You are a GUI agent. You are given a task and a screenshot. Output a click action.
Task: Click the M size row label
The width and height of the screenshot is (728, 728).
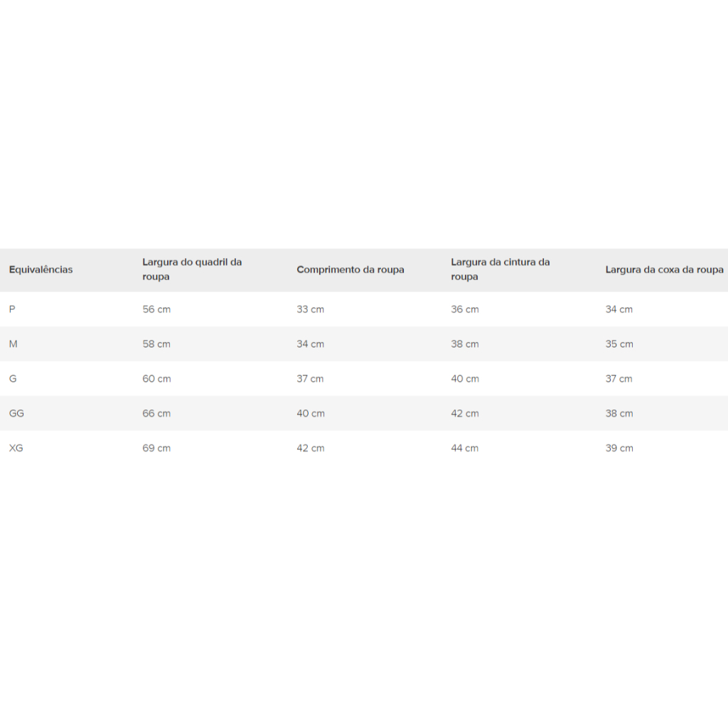coord(14,344)
